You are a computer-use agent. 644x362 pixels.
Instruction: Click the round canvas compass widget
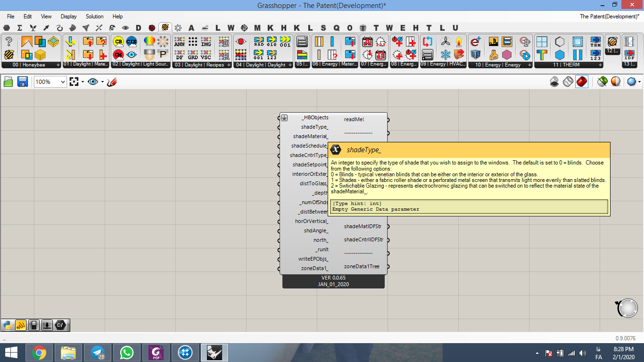pyautogui.click(x=627, y=308)
